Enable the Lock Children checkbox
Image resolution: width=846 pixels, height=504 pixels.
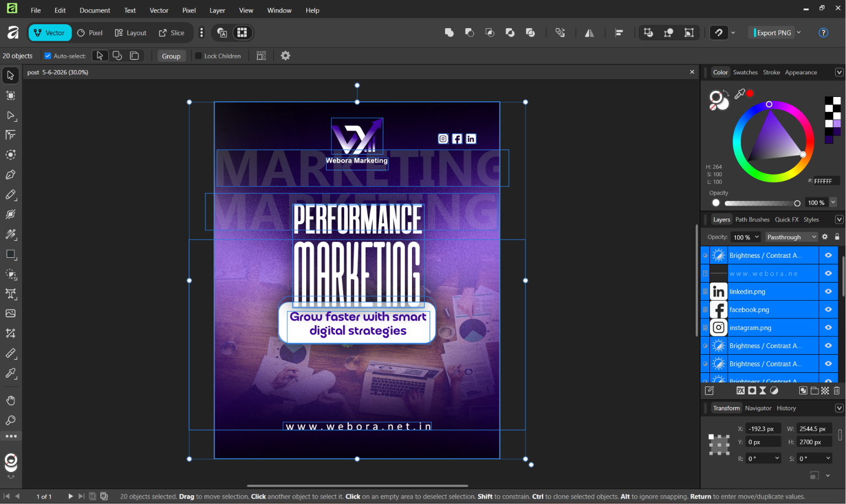pos(199,56)
